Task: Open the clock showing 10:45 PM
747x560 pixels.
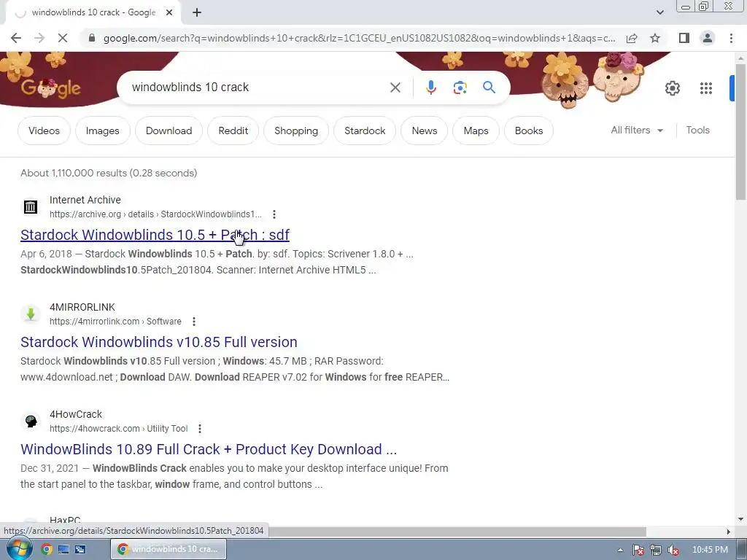Action: tap(709, 550)
